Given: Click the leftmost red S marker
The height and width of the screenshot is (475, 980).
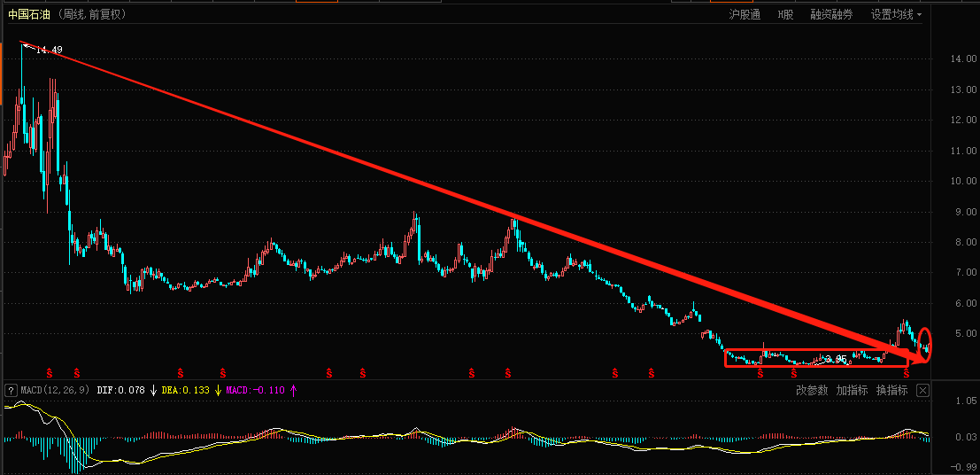Looking at the screenshot, I should 50,372.
